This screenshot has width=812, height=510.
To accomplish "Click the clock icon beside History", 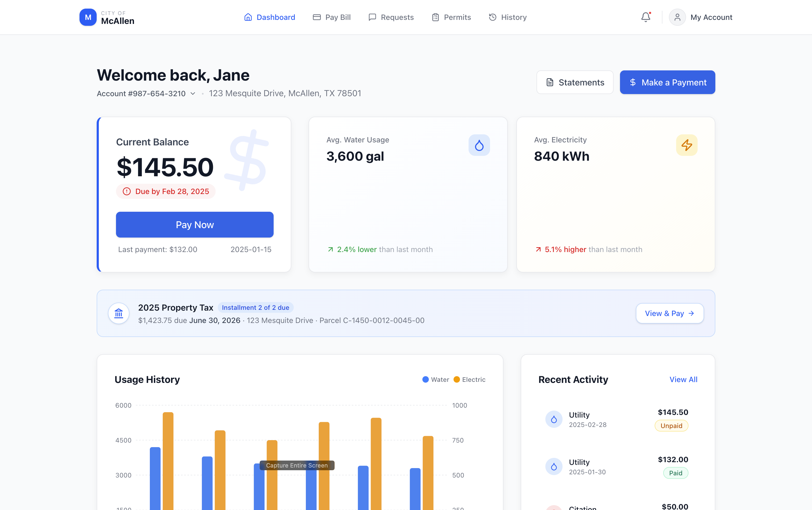I will 492,17.
